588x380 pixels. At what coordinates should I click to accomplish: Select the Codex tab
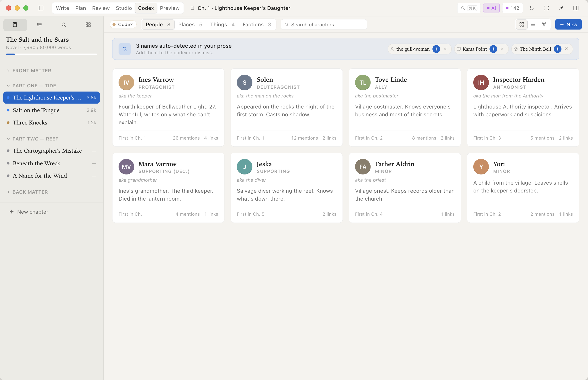coord(146,8)
